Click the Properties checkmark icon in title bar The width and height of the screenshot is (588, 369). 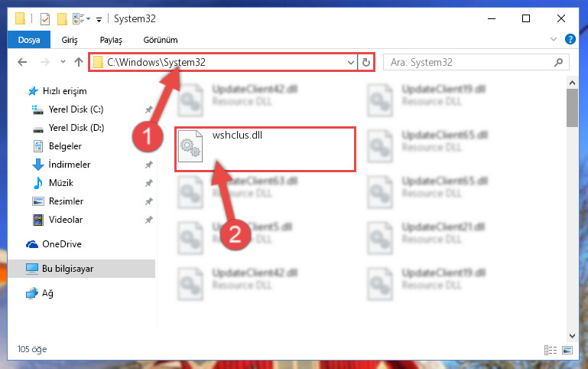[x=45, y=18]
